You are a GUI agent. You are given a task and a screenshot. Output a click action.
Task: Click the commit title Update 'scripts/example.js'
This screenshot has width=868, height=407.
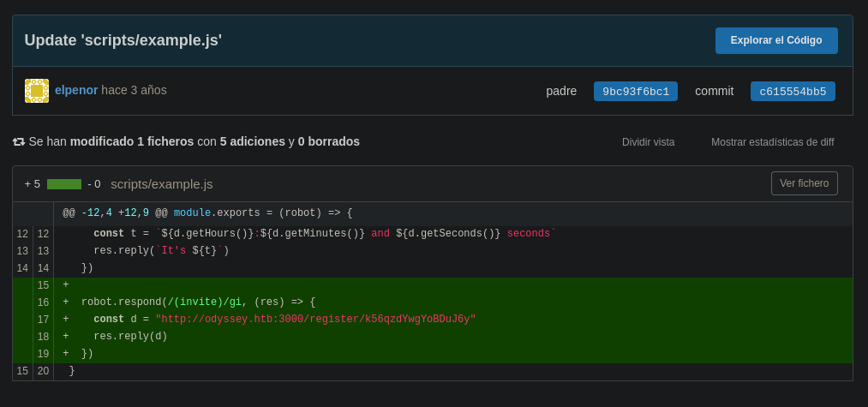tap(123, 40)
